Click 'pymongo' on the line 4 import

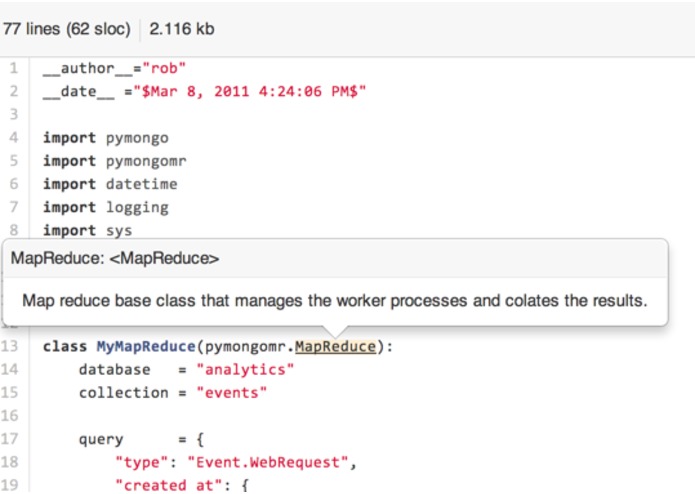point(137,138)
